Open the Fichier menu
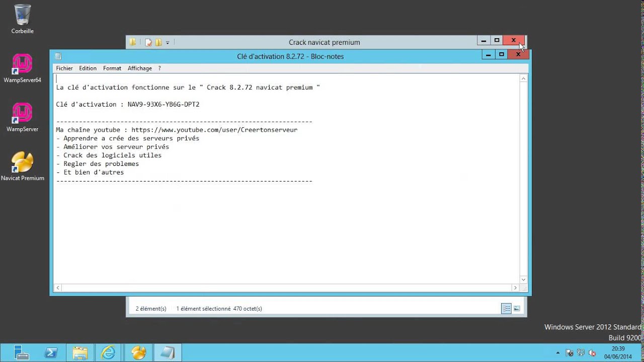 click(x=64, y=68)
